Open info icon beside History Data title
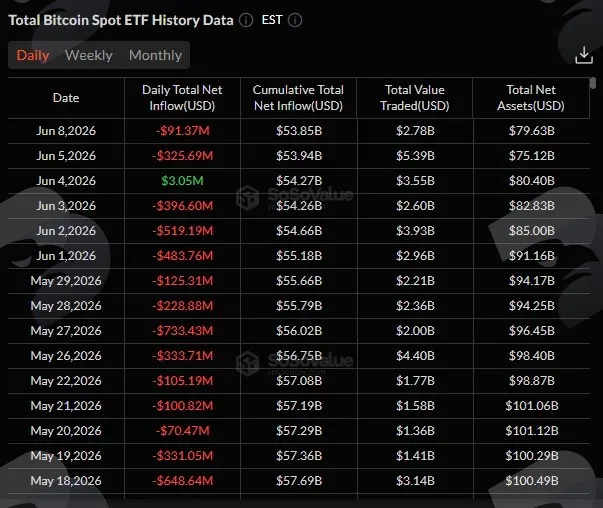Image resolution: width=603 pixels, height=508 pixels. (246, 20)
